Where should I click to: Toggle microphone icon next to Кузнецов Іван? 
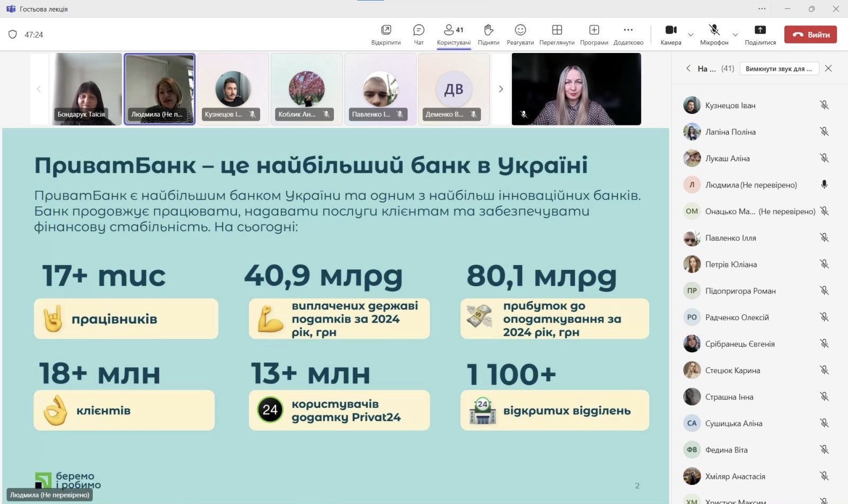pos(824,105)
